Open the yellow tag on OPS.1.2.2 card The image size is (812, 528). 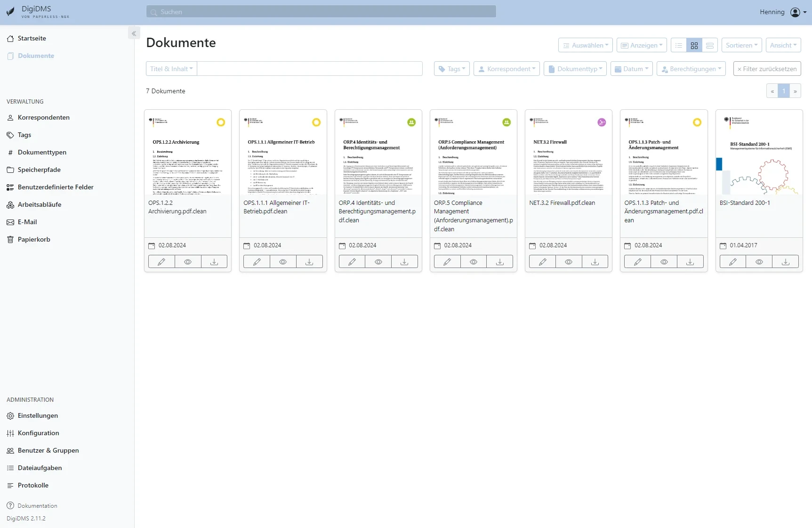tap(221, 122)
